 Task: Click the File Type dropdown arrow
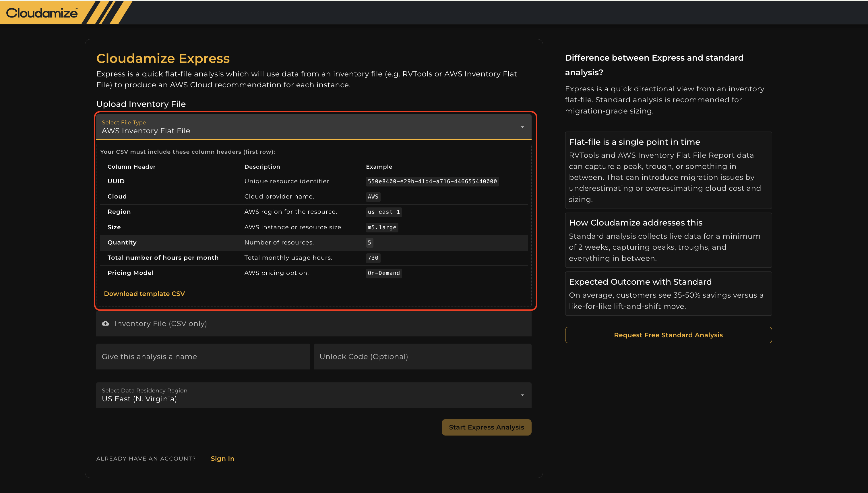[x=522, y=127]
